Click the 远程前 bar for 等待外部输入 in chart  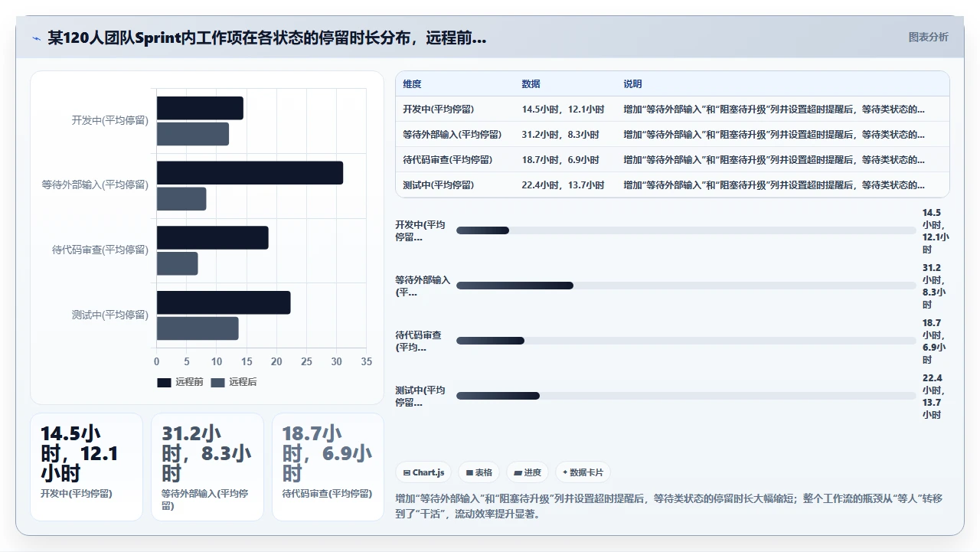point(250,173)
